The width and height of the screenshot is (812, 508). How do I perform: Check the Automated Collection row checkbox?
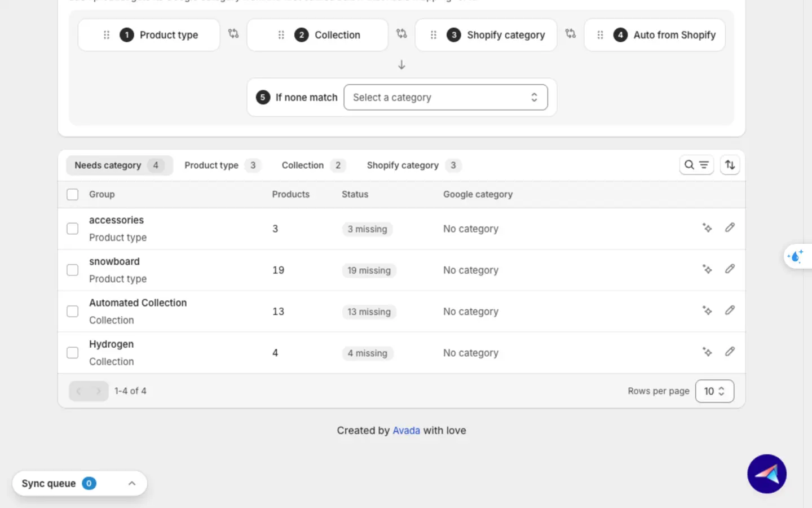(x=72, y=312)
